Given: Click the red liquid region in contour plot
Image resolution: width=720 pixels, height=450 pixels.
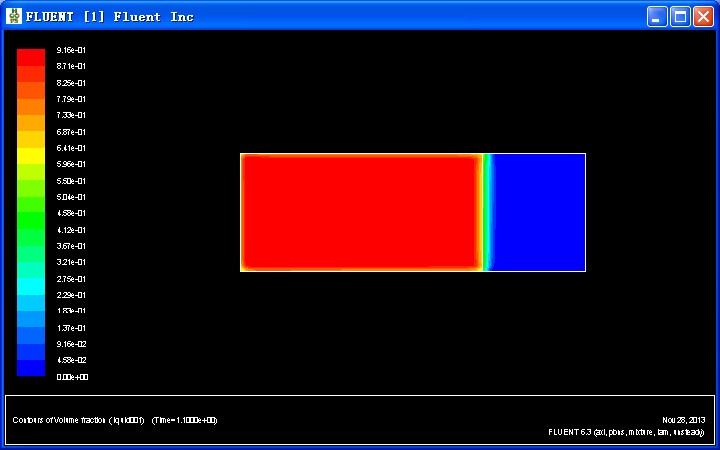Looking at the screenshot, I should tap(360, 212).
